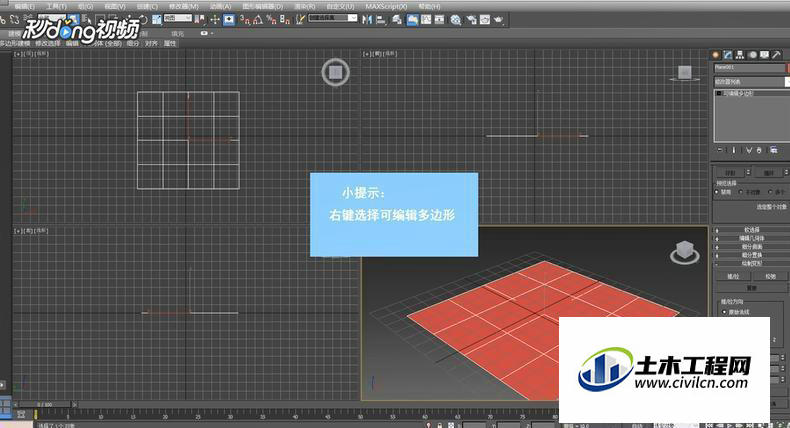Click the Mirror tool icon
This screenshot has width=790, height=428.
[367, 20]
